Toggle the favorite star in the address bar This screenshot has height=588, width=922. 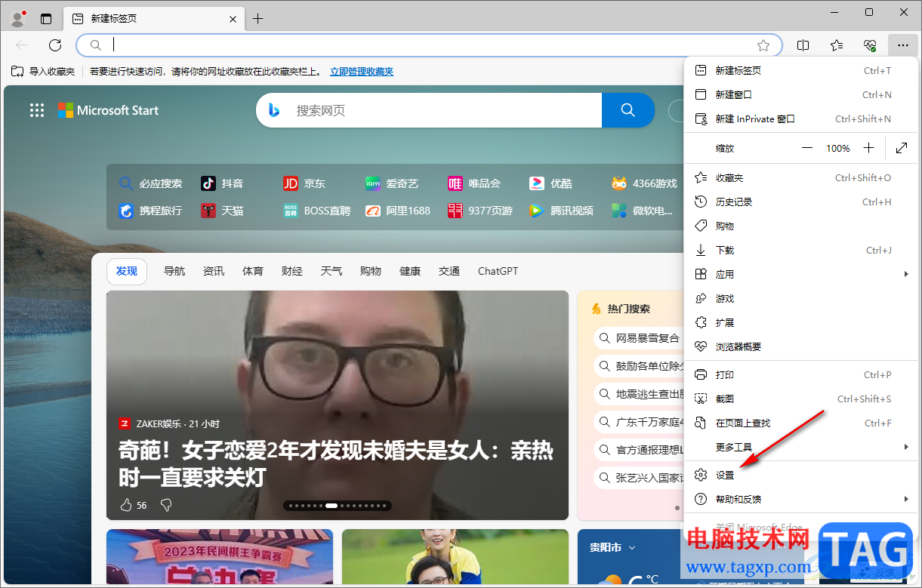pos(763,45)
